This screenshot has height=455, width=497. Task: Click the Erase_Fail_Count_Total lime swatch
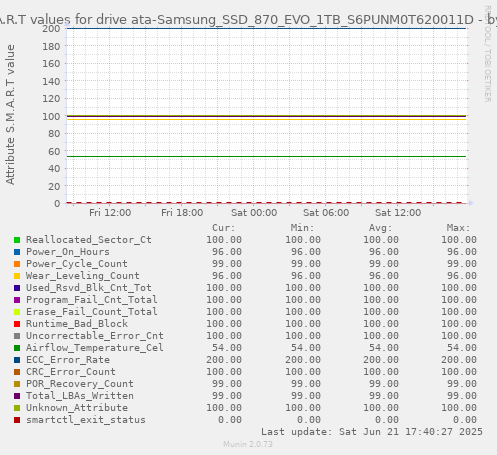point(17,312)
